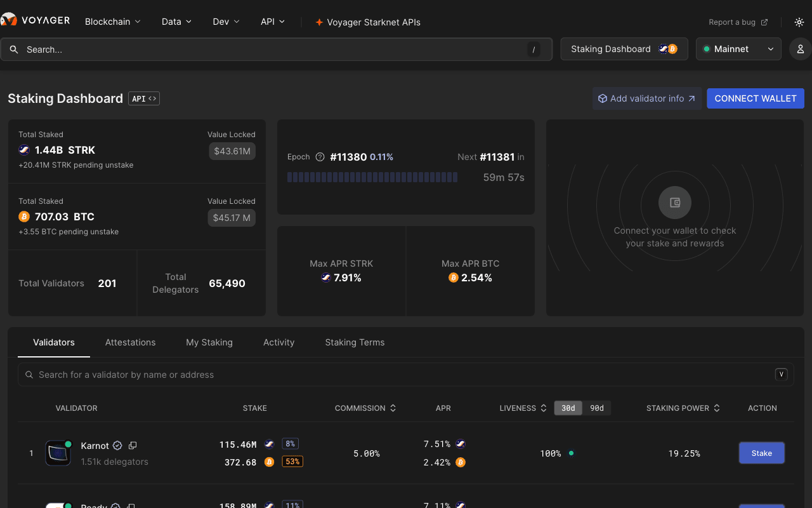This screenshot has height=508, width=812.
Task: Click the V shortcut key badge
Action: tap(782, 375)
